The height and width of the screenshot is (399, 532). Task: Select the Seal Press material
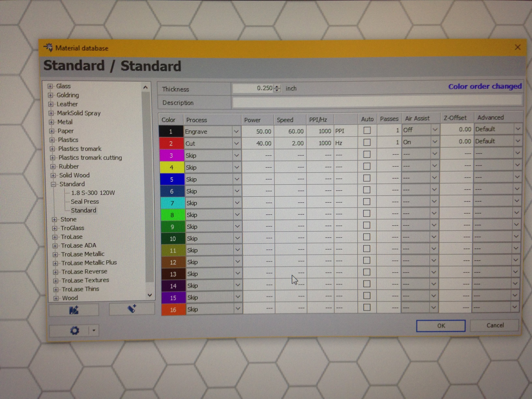click(85, 202)
